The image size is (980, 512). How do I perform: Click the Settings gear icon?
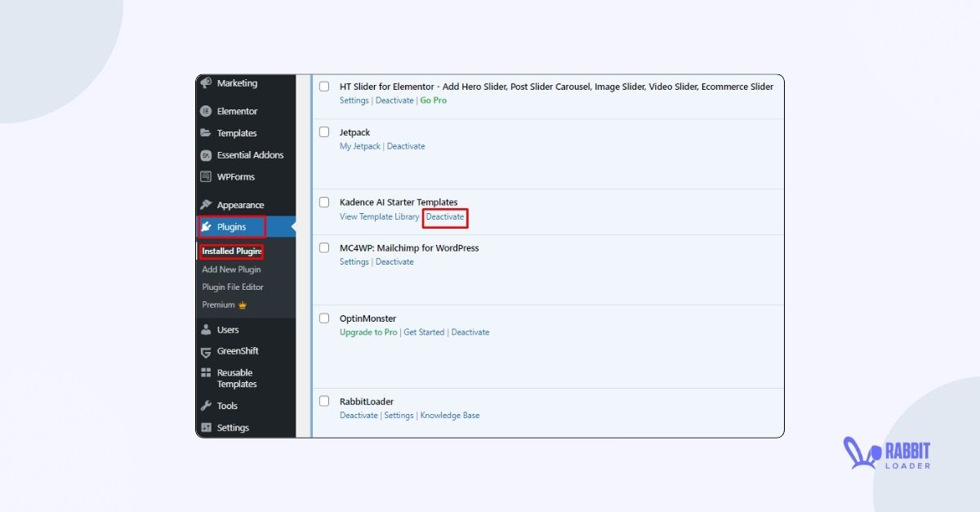tap(206, 427)
